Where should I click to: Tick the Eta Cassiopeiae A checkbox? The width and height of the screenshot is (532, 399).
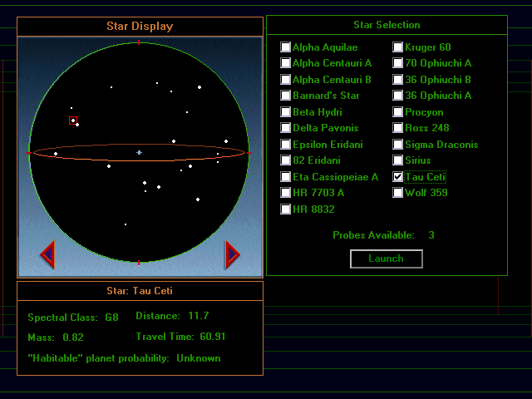(x=286, y=177)
